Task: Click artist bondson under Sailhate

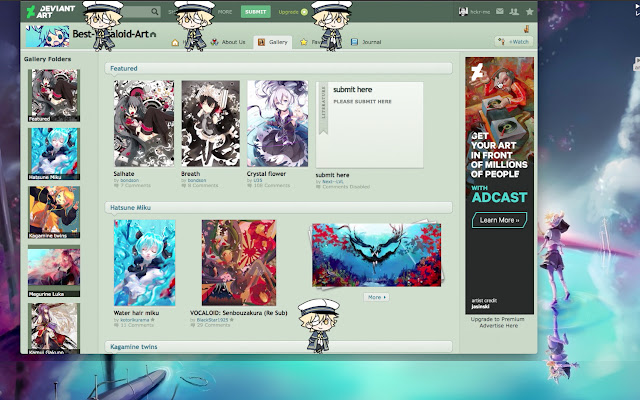Action: 129,180
